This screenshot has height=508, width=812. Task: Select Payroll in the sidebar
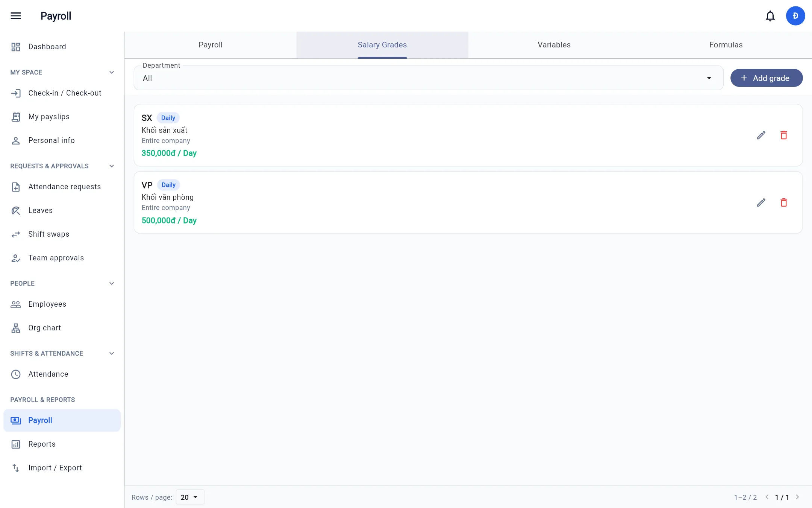62,420
